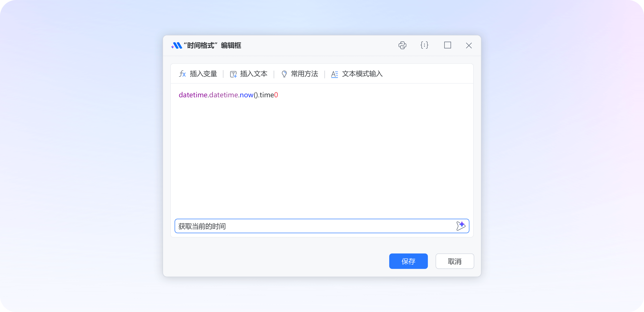644x312 pixels.
Task: Open 常用方法 via the lightbulb icon
Action: click(284, 74)
